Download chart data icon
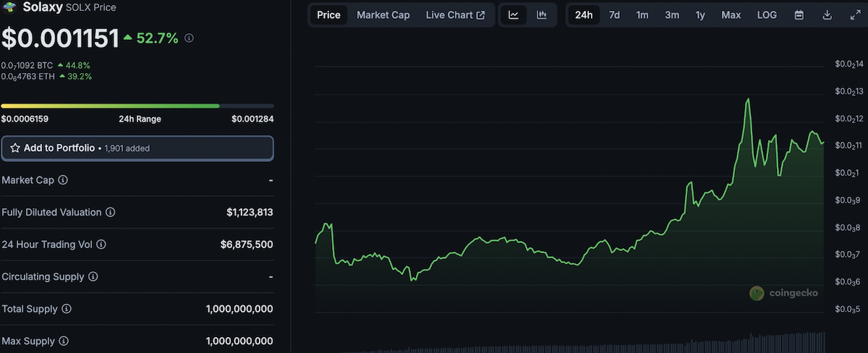Viewport: 868px width, 353px height. [827, 15]
